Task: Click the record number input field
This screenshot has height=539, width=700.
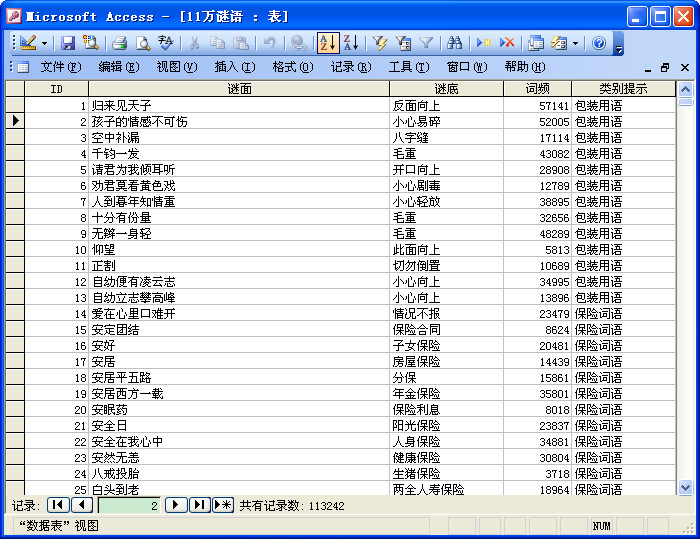Action: (x=129, y=506)
